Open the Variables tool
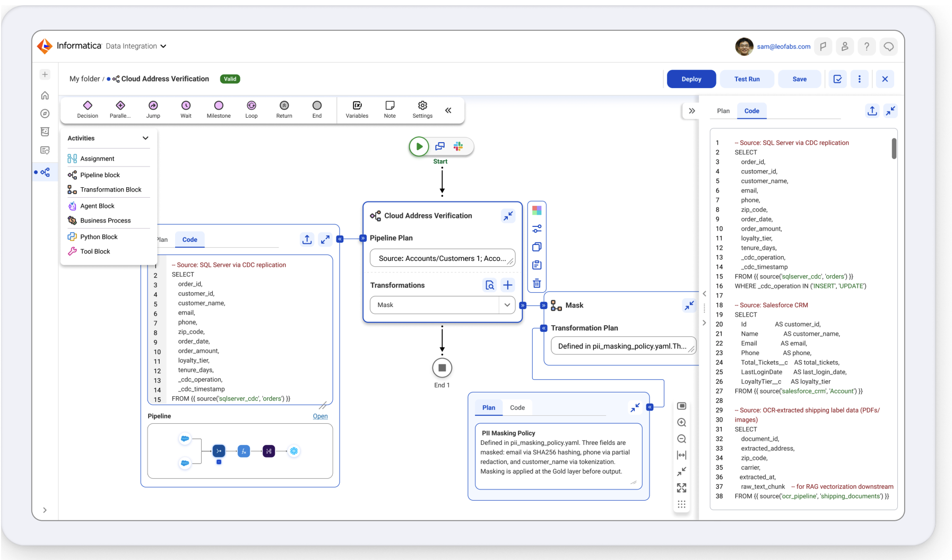 click(x=357, y=110)
